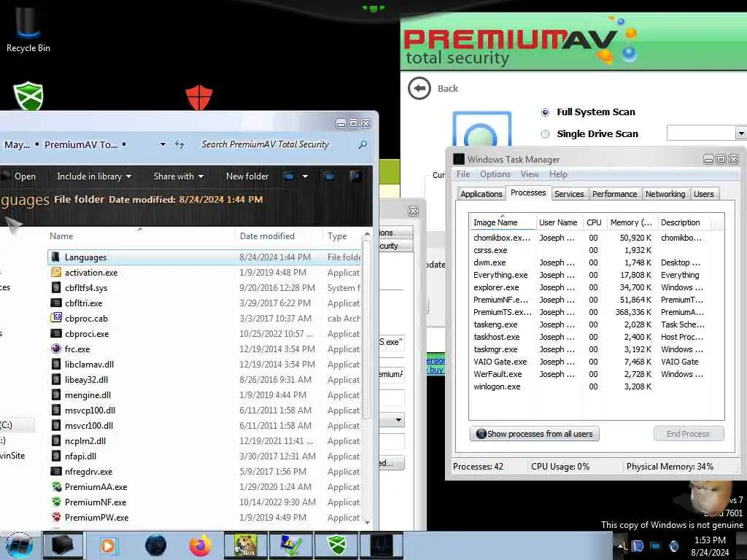
Task: Switch to the Applications tab
Action: [481, 194]
